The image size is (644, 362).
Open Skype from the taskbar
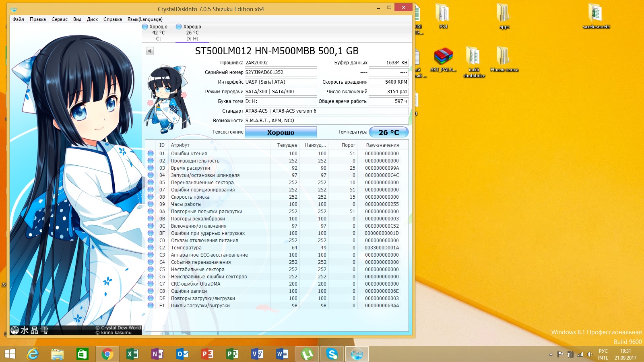[x=332, y=354]
